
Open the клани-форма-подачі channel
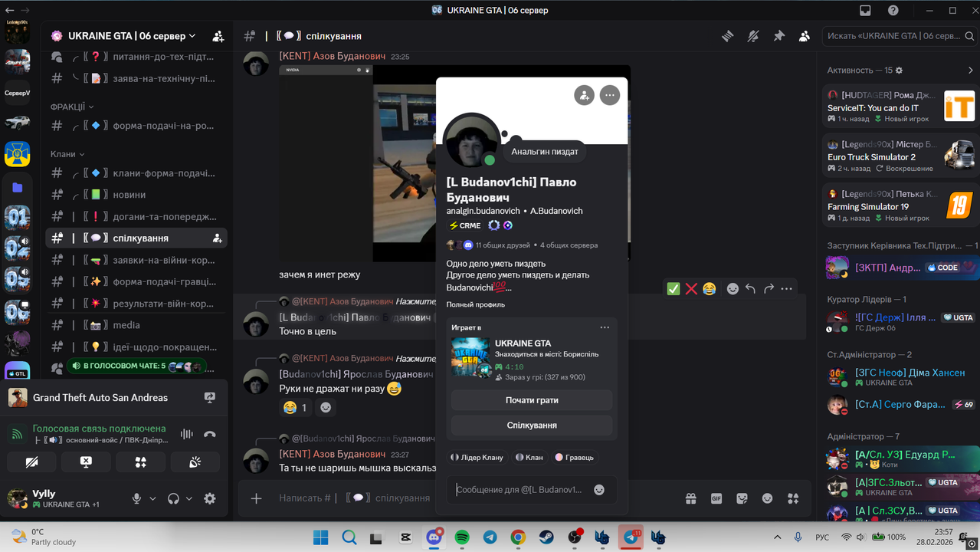pos(136,173)
